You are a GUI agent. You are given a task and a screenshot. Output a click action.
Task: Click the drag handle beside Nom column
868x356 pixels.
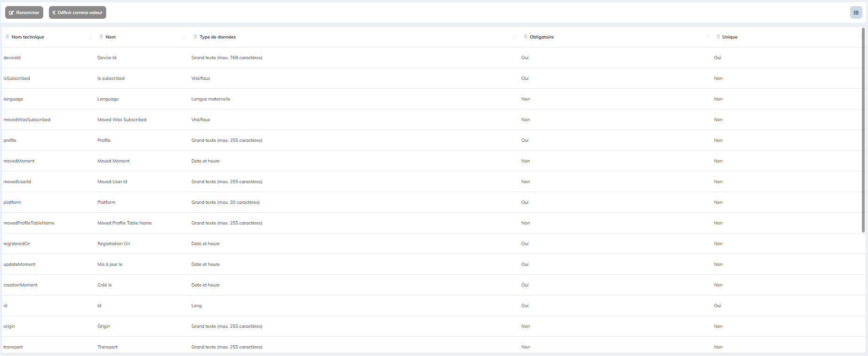point(101,37)
